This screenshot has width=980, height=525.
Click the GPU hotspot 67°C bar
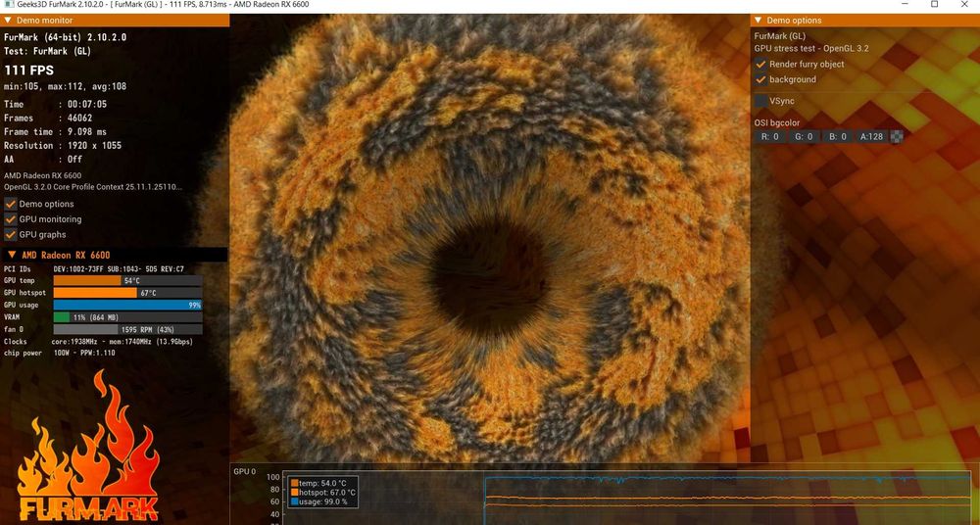(128, 293)
